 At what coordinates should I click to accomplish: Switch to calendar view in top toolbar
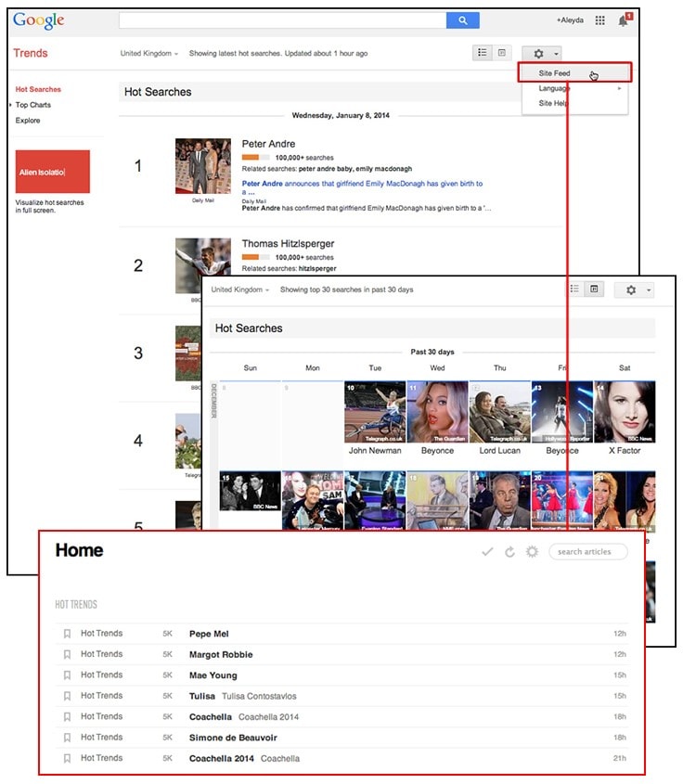coord(502,54)
